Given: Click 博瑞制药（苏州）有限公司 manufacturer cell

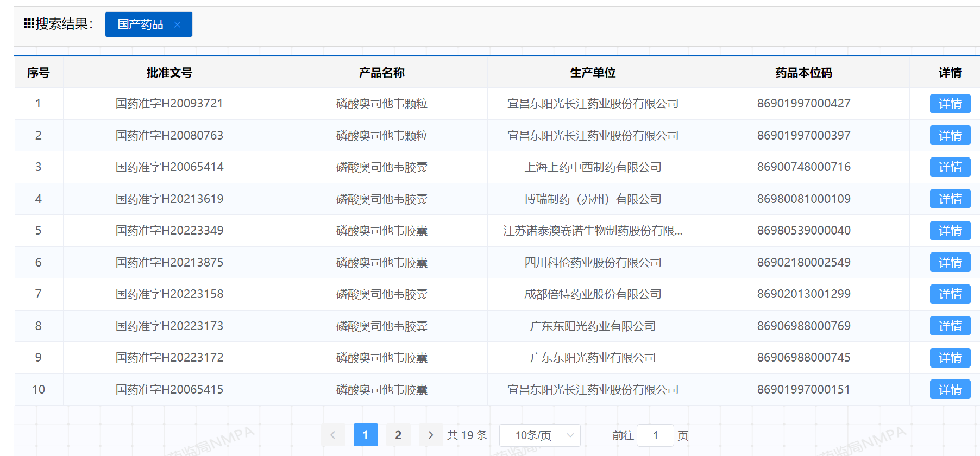Looking at the screenshot, I should pos(593,199).
